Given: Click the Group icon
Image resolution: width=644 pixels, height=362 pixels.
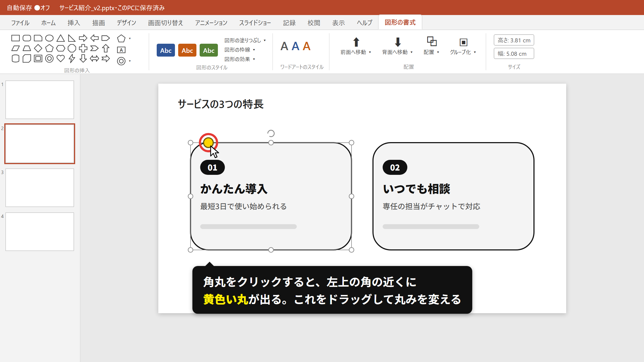Looking at the screenshot, I should (463, 42).
